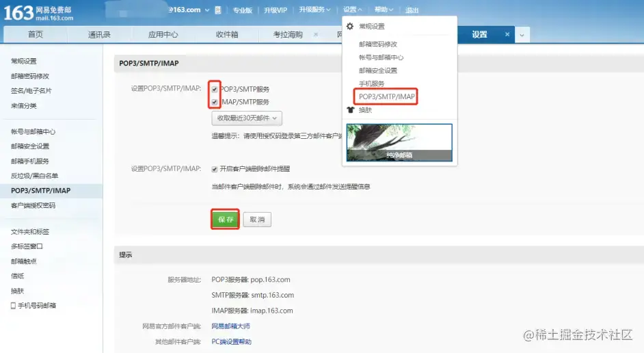The height and width of the screenshot is (353, 644).
Task: Close the 设置 tab with its X
Action: (x=507, y=34)
